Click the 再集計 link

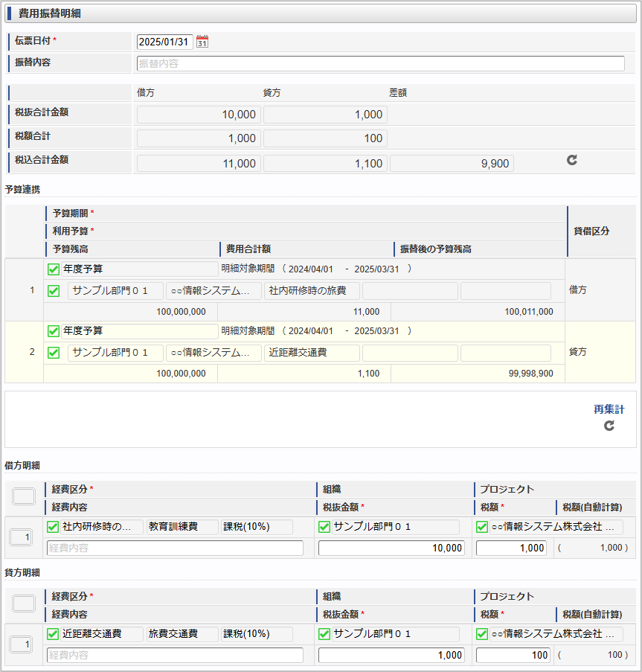point(609,409)
